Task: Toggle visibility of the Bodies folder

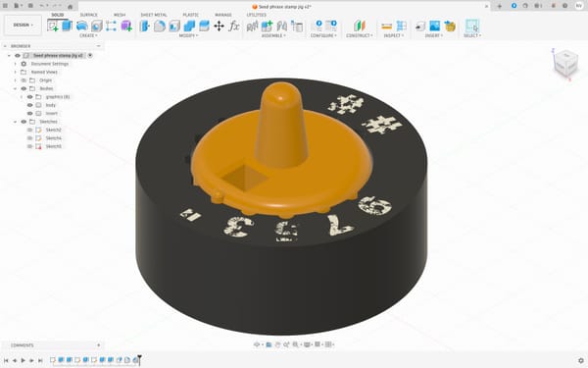Action: point(24,88)
